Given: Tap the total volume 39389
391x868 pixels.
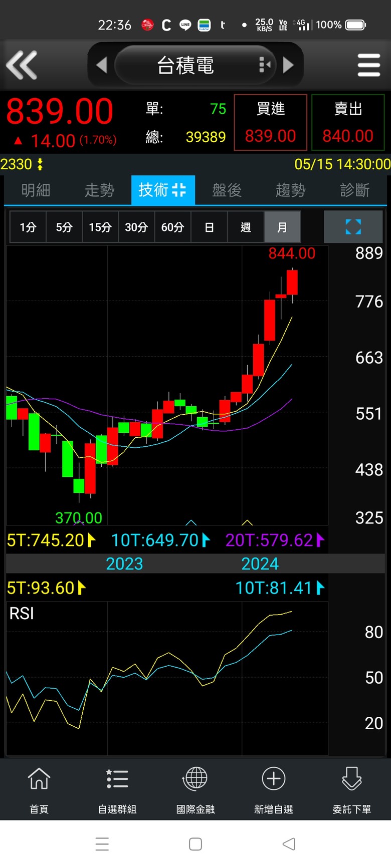Looking at the screenshot, I should 206,137.
